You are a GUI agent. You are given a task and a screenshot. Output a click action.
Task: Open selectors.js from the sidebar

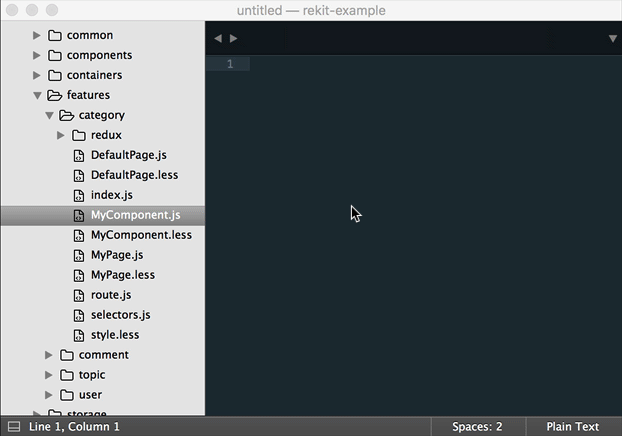pos(121,315)
